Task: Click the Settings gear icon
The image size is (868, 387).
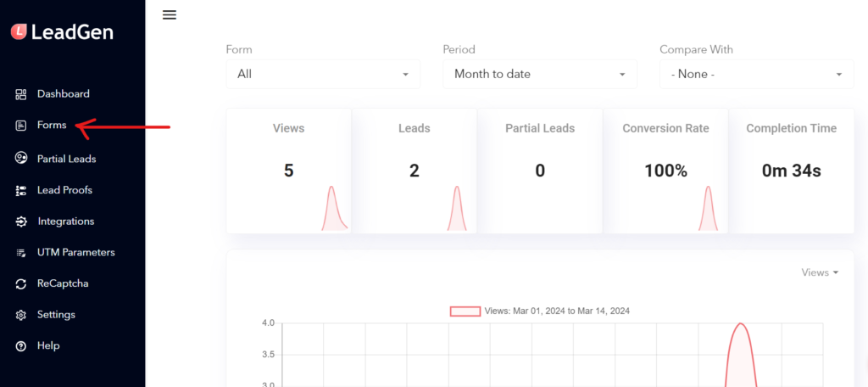Action: (x=20, y=315)
